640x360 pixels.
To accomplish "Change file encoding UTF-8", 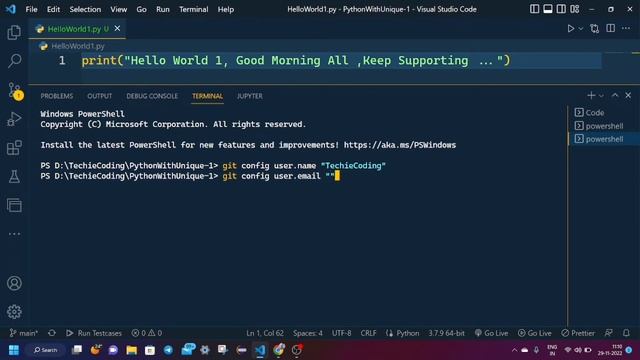I will pyautogui.click(x=341, y=333).
